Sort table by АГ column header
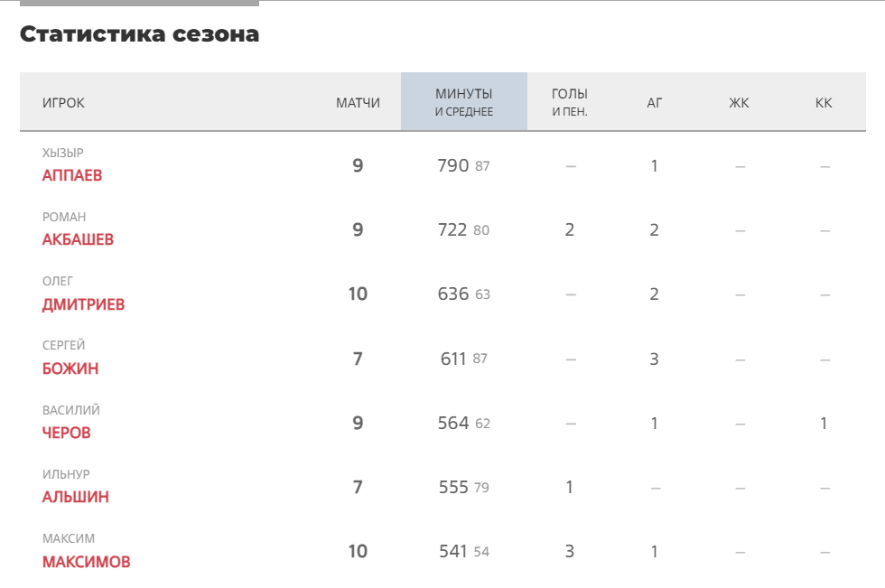 [x=654, y=103]
